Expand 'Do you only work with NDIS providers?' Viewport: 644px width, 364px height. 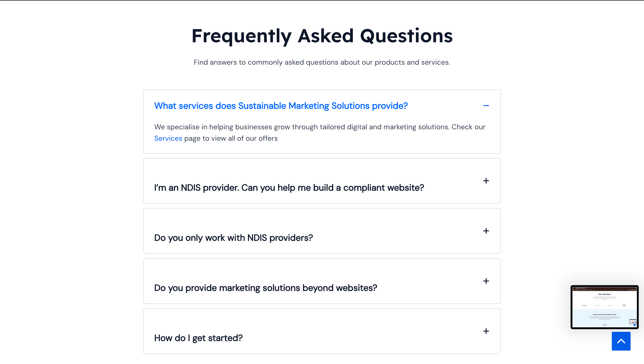click(x=233, y=238)
